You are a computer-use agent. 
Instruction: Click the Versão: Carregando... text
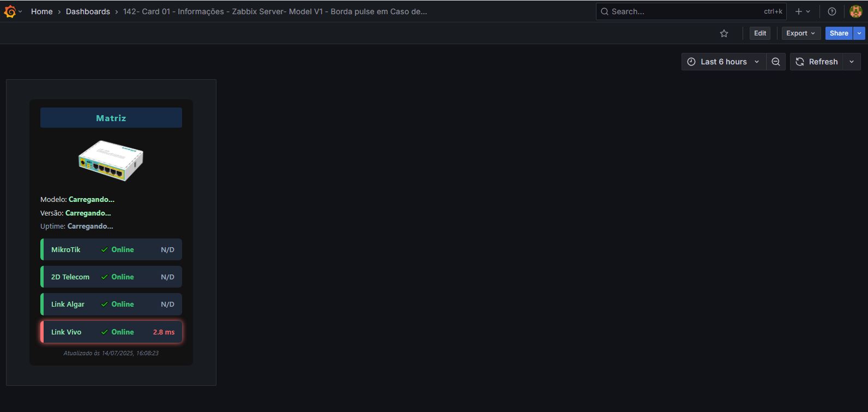(x=76, y=213)
